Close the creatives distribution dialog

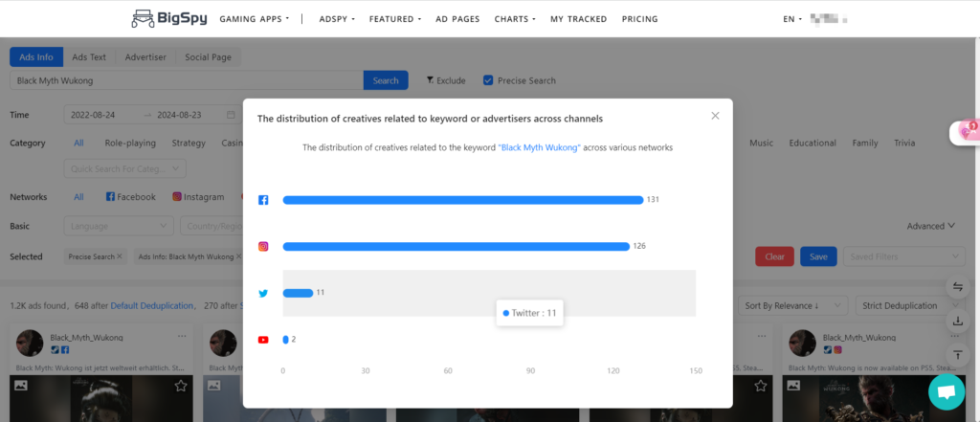(714, 116)
